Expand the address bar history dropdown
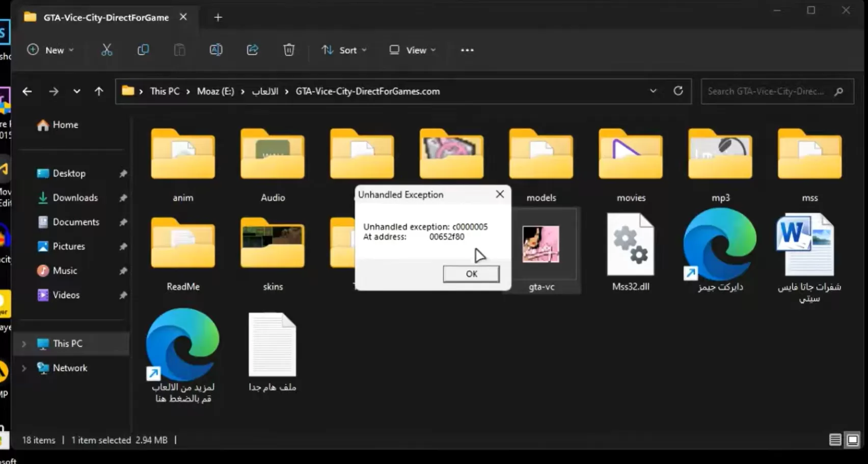 653,91
